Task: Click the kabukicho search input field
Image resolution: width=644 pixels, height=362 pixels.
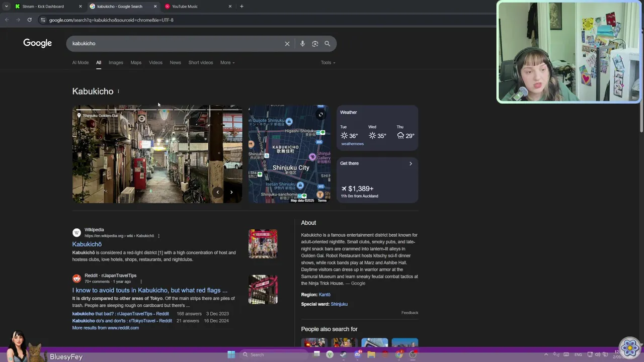Action: pos(176,44)
